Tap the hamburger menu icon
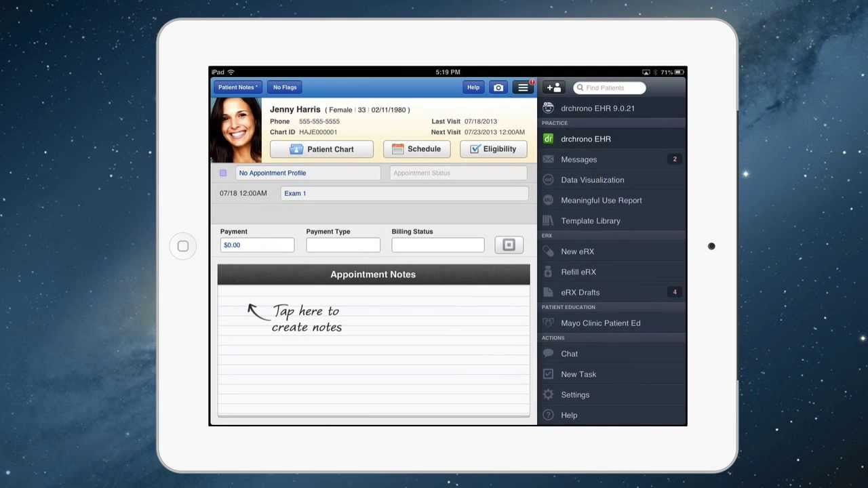 pos(523,87)
